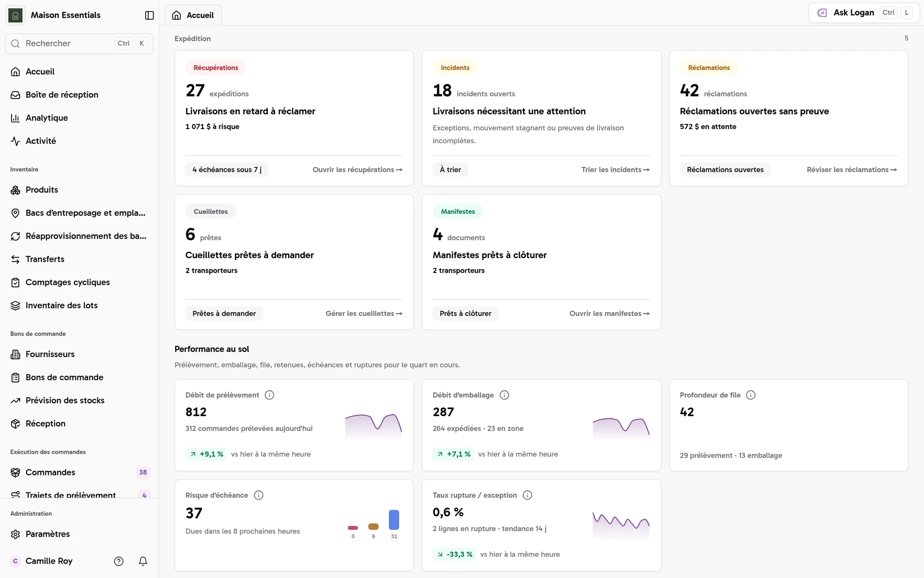Collapse the sidebar panel icon
The image size is (924, 578).
pos(149,15)
